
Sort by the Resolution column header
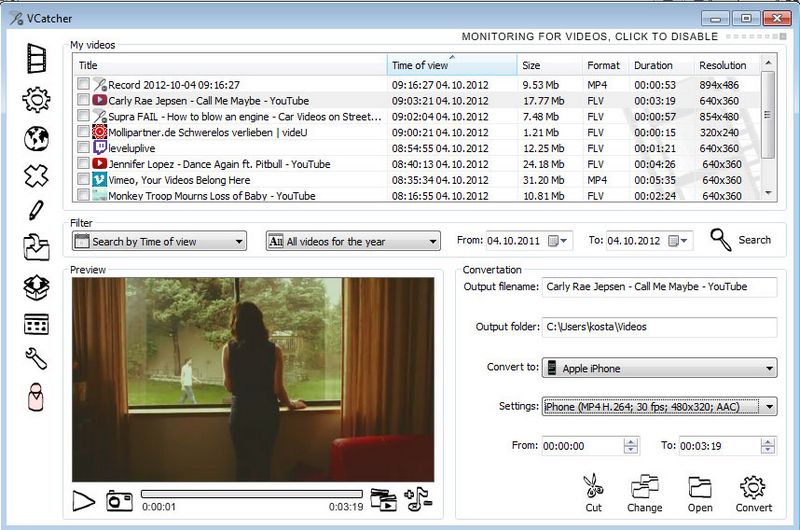pyautogui.click(x=727, y=65)
